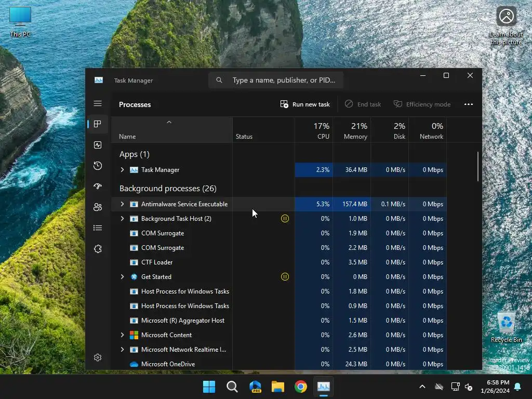Screen dimensions: 532x399
Task: Expand Background Task Host (2) row
Action: [123, 219]
